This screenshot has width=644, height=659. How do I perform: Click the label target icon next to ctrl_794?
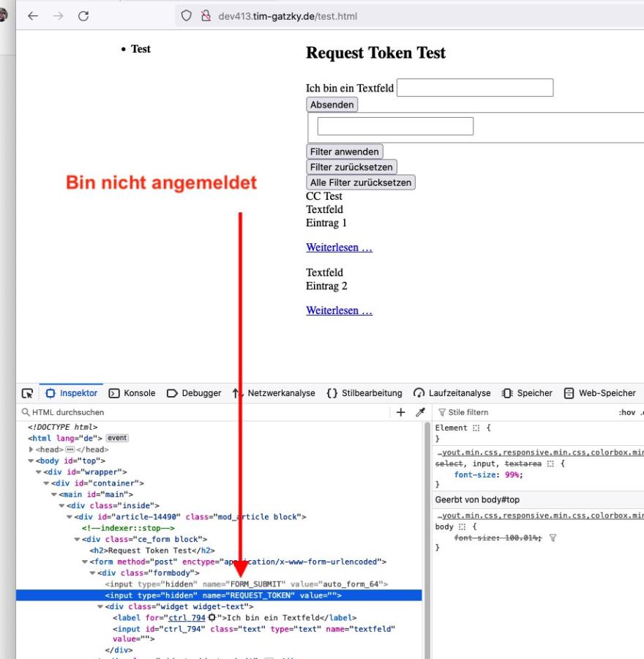(211, 617)
